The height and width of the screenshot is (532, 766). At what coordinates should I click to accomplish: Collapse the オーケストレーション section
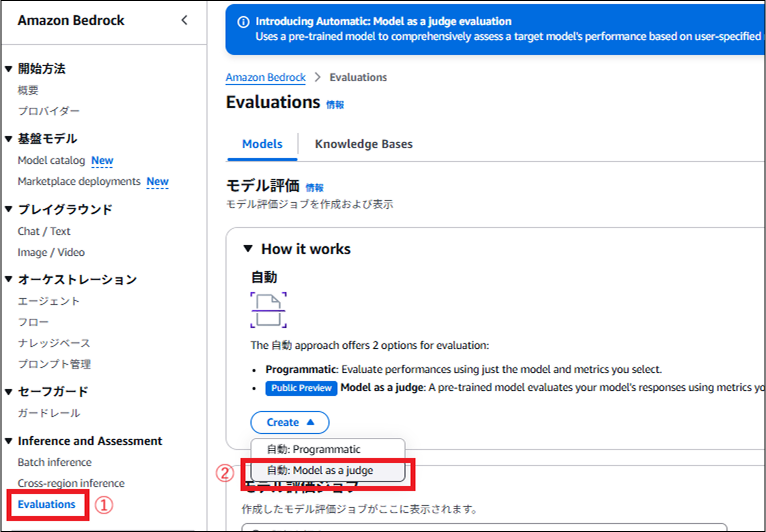8,279
